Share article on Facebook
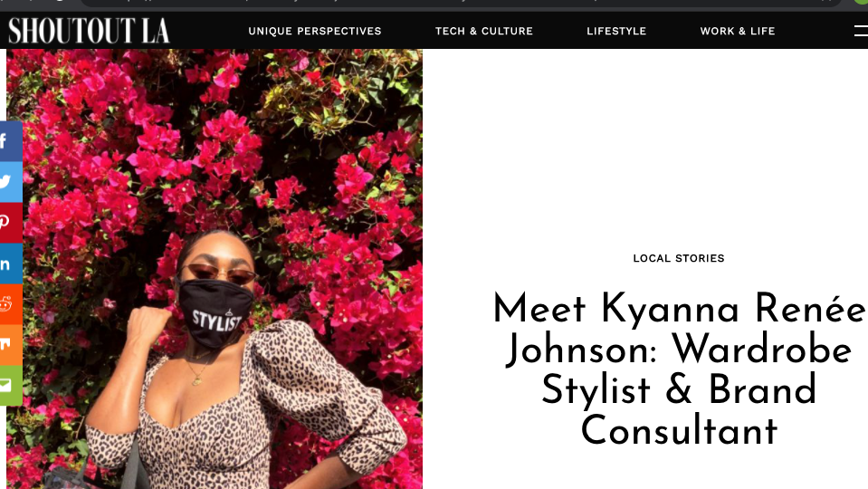Viewport: 868px width, 489px height. pos(10,141)
